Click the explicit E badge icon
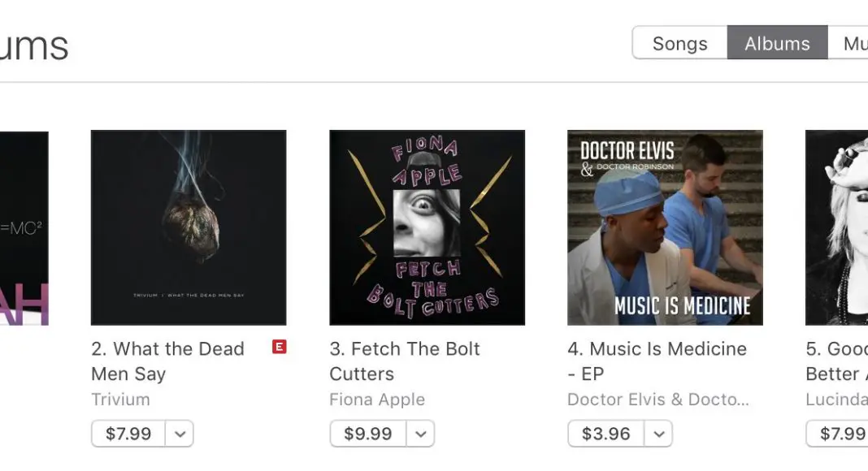This screenshot has width=868, height=471. tap(279, 348)
